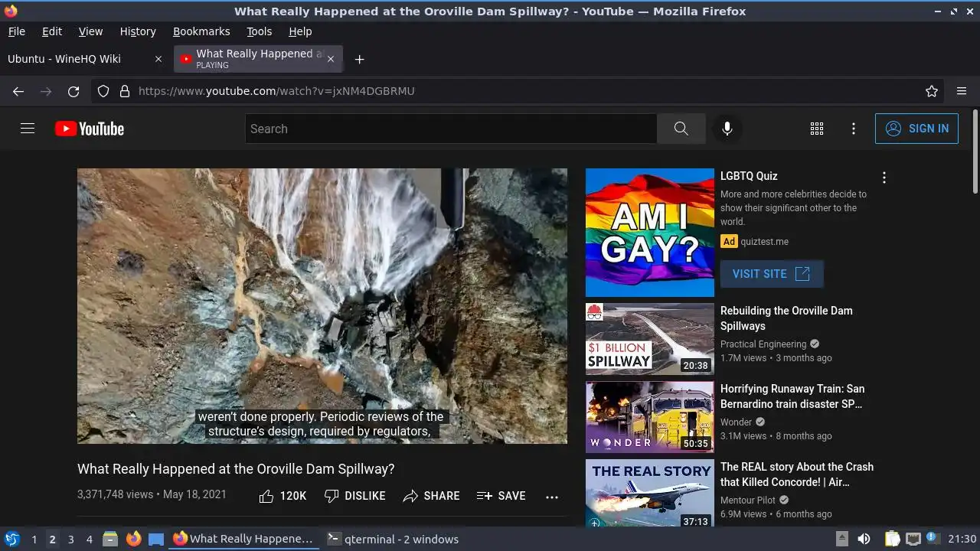Switch to virtual desktop 4
Viewport: 980px width, 551px height.
coord(89,539)
